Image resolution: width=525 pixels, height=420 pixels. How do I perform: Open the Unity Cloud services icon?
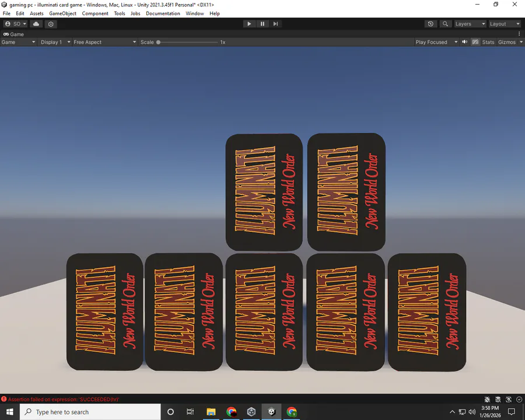tap(36, 24)
